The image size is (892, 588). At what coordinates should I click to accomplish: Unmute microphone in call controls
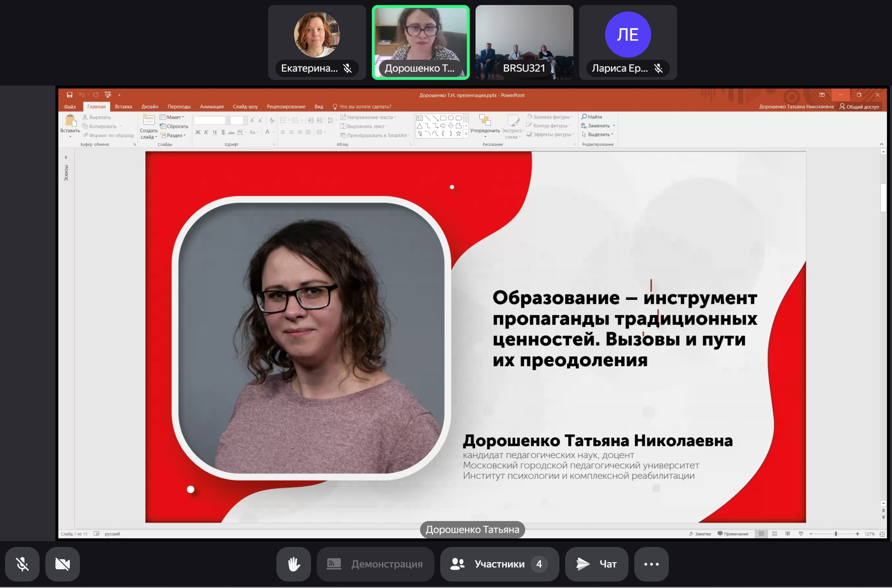point(22,564)
